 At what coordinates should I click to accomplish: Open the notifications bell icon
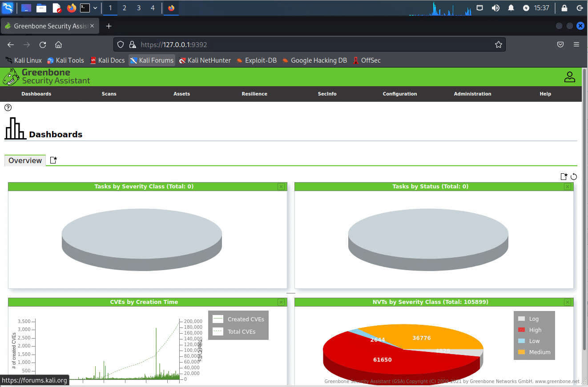[511, 8]
